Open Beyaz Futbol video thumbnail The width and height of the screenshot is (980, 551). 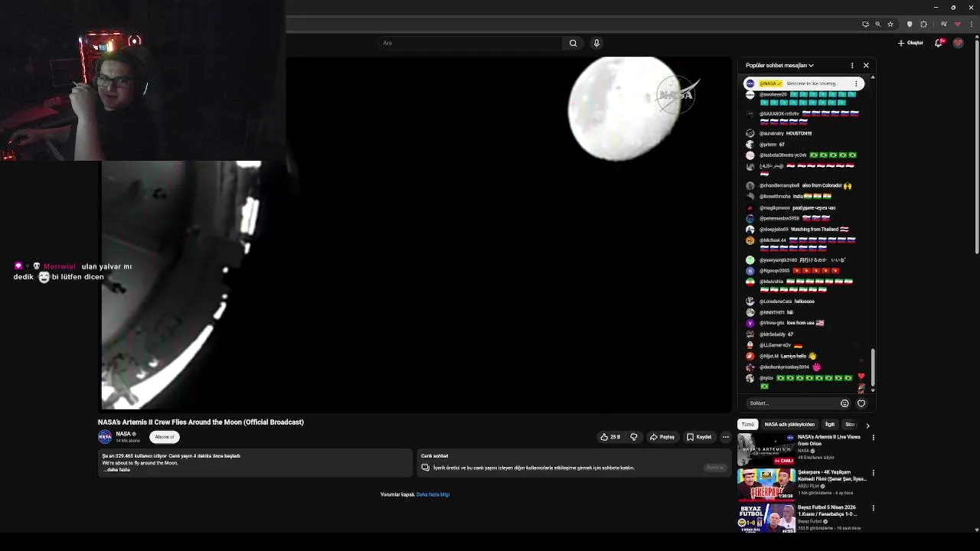click(x=766, y=519)
